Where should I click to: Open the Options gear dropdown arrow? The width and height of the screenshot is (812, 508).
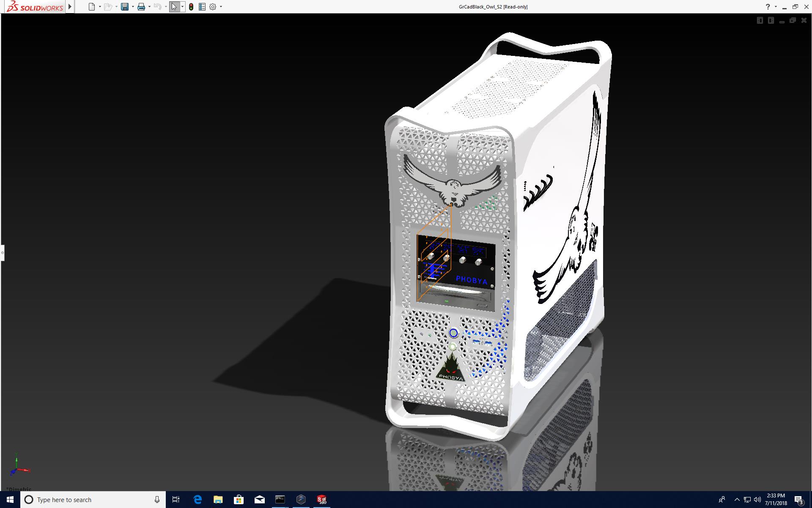click(221, 7)
